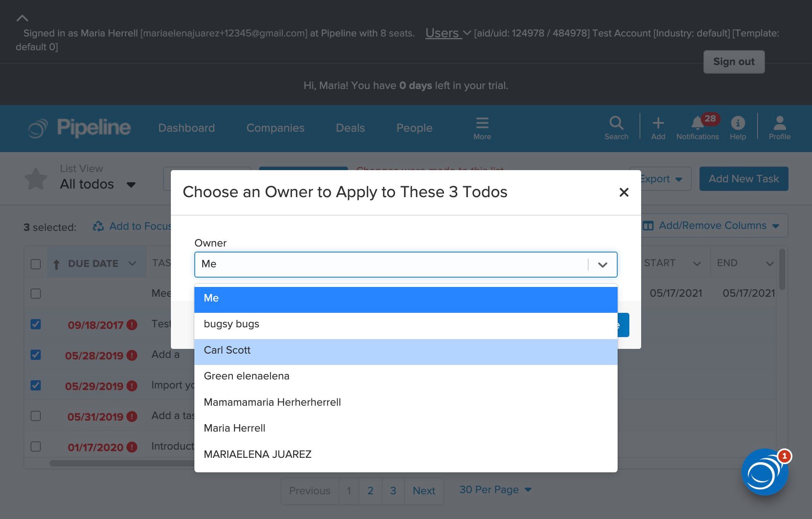Close the owner dialog with X
This screenshot has width=812, height=519.
[623, 192]
